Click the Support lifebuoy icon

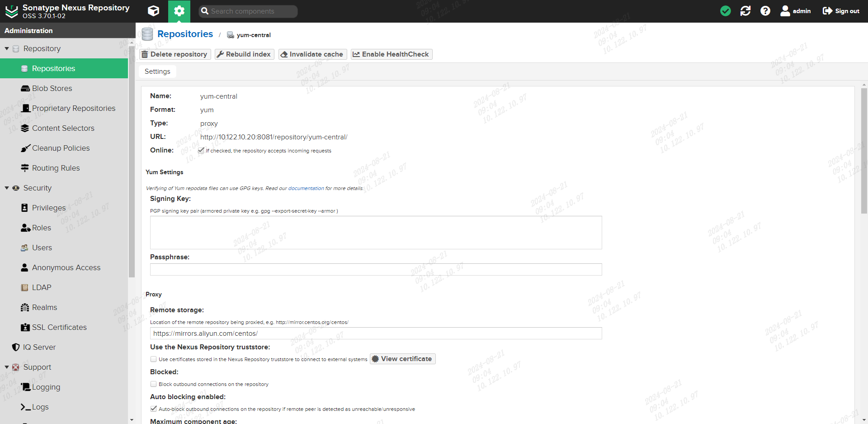(x=16, y=367)
